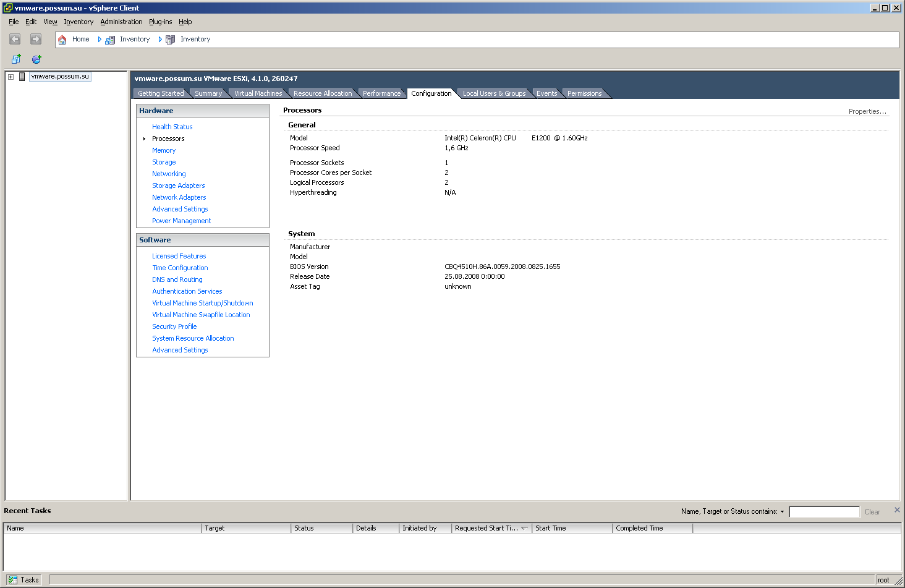Open Virtual Machine Swapfile Location link
Screen dimensions: 905x588
[201, 315]
